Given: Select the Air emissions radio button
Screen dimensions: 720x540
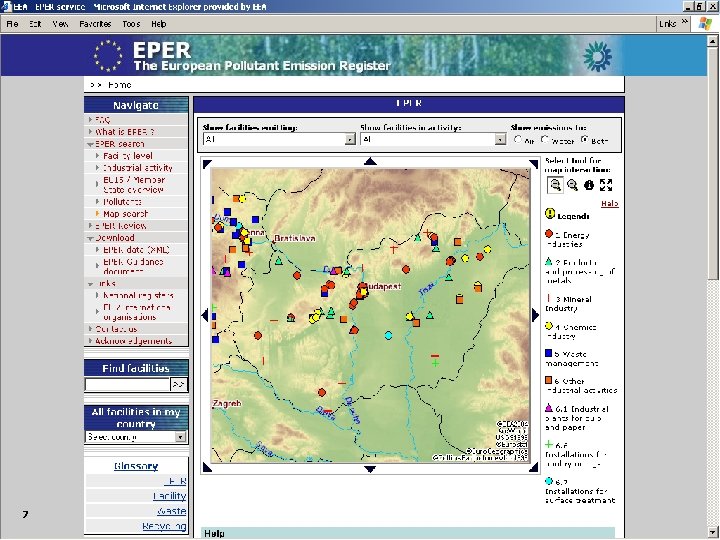Looking at the screenshot, I should pos(518,139).
